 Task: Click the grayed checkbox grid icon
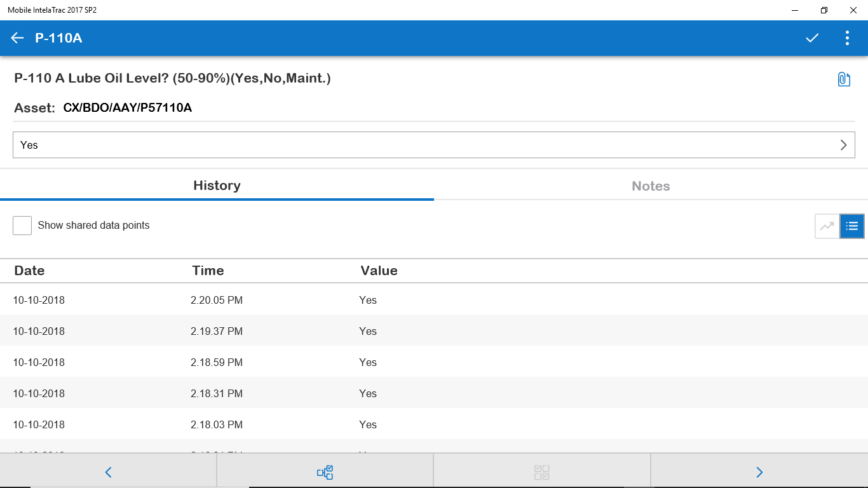542,472
